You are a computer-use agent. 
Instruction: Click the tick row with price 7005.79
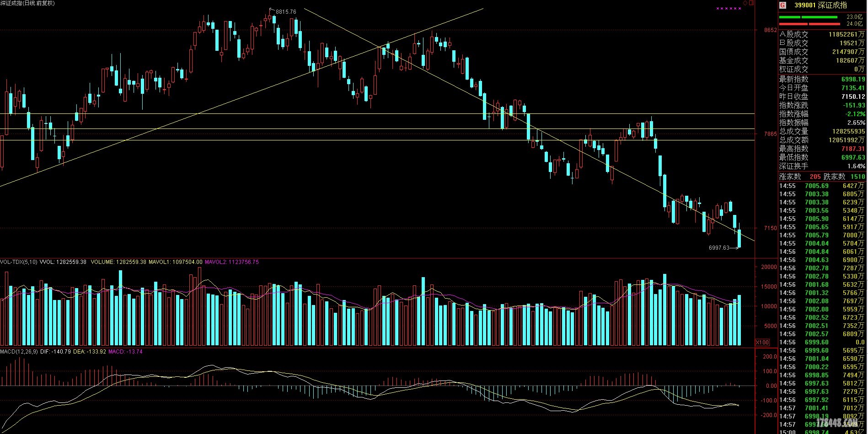tap(822, 235)
